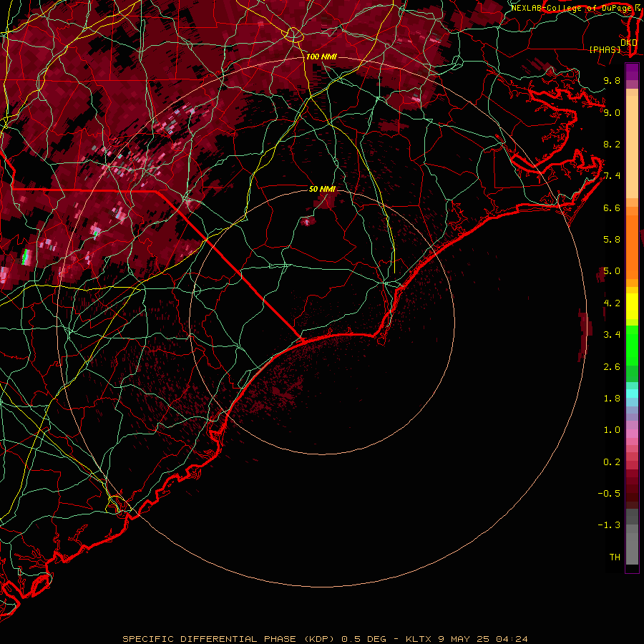Viewport: 644px width, 644px height.
Task: Pick the pale peach segment beside the 8.2 value
Action: point(632,147)
